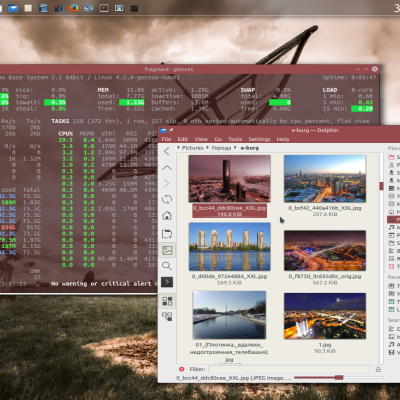This screenshot has width=400, height=400.
Task: Toggle image previews with the picture icon
Action: [167, 250]
